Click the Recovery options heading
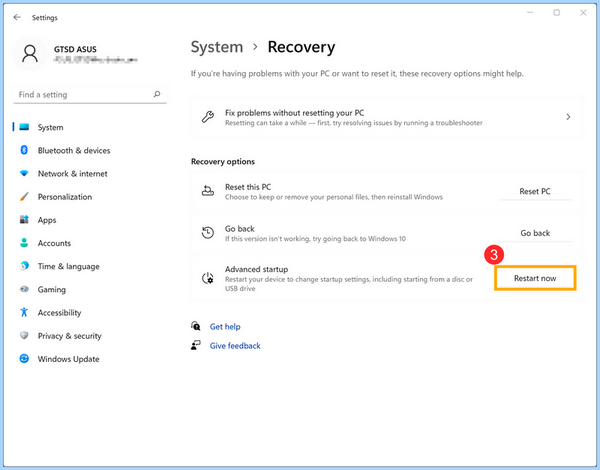 [x=223, y=162]
